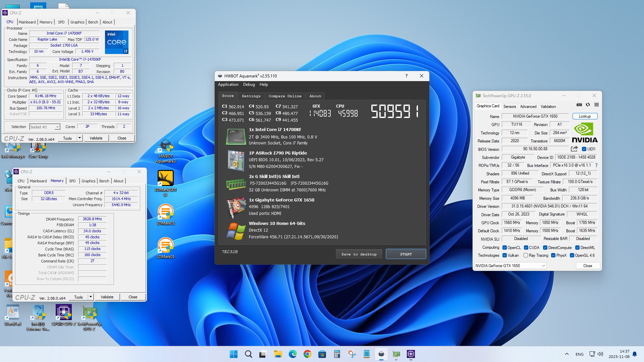Open TechPowerUp GPU-Z desktop shortcut
This screenshot has width=644, height=362.
(x=89, y=317)
